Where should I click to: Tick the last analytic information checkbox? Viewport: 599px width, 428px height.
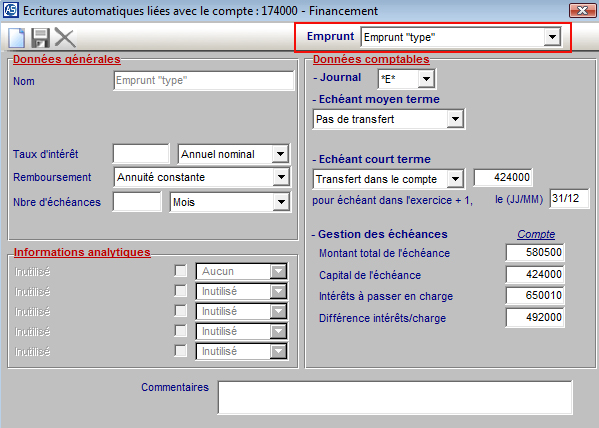tap(181, 351)
